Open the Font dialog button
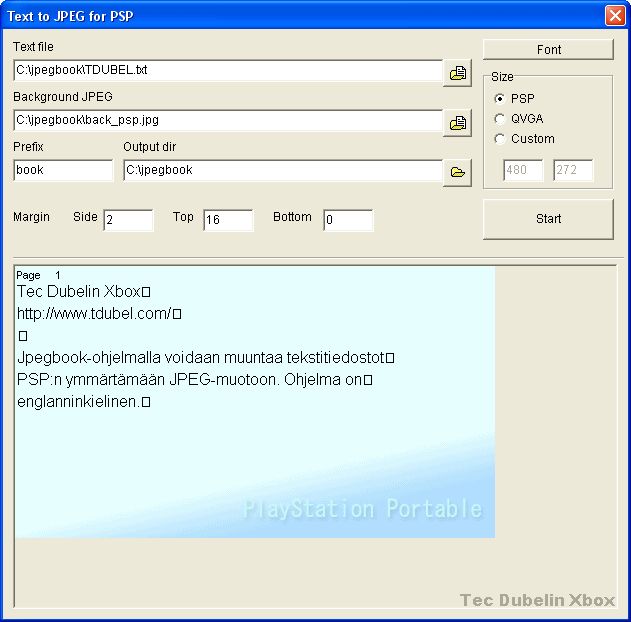 (548, 50)
